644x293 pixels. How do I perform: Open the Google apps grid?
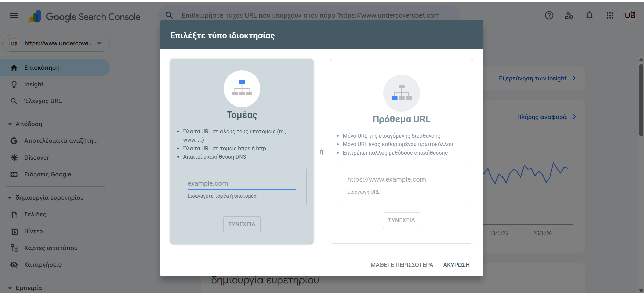click(610, 15)
